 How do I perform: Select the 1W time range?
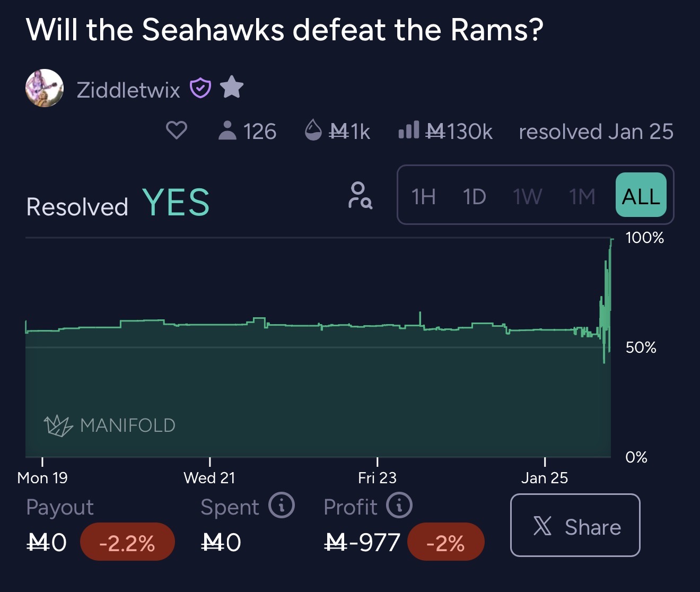click(x=528, y=196)
